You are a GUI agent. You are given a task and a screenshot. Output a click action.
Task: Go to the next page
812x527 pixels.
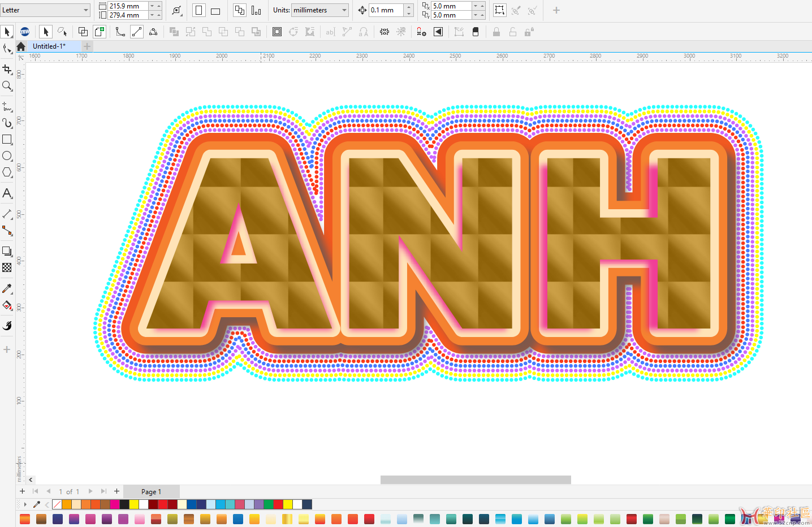[x=90, y=491]
